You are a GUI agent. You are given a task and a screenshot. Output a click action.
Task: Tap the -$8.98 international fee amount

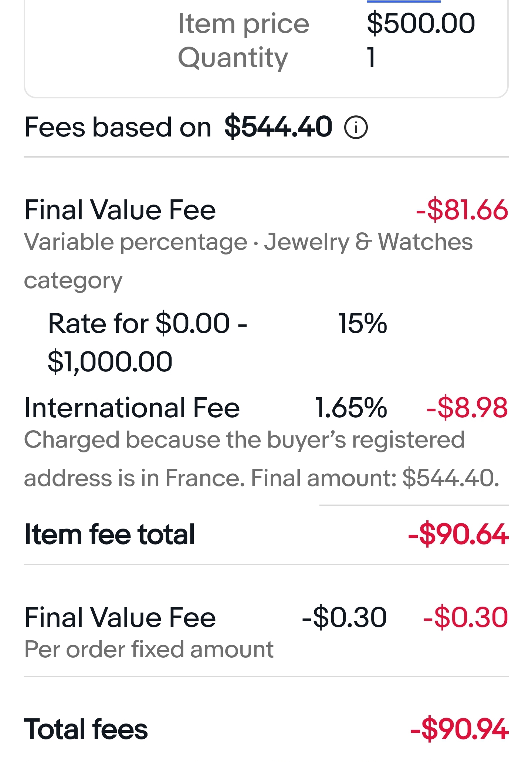467,408
